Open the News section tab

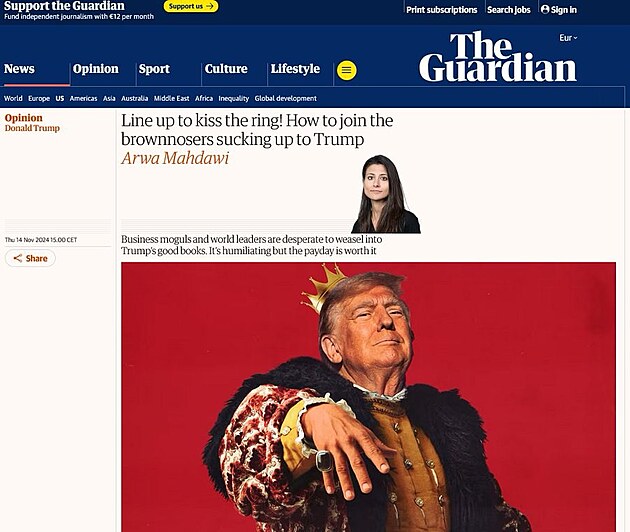[x=19, y=69]
